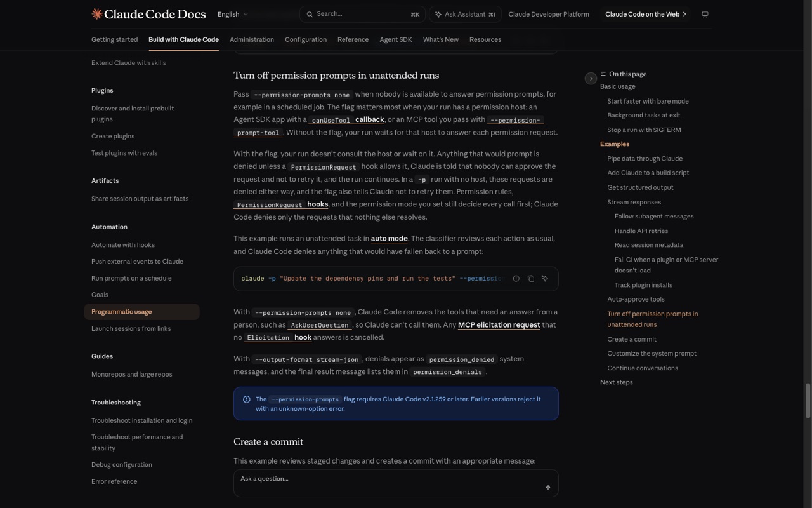Open Extend Claude with skills sidebar link

129,63
